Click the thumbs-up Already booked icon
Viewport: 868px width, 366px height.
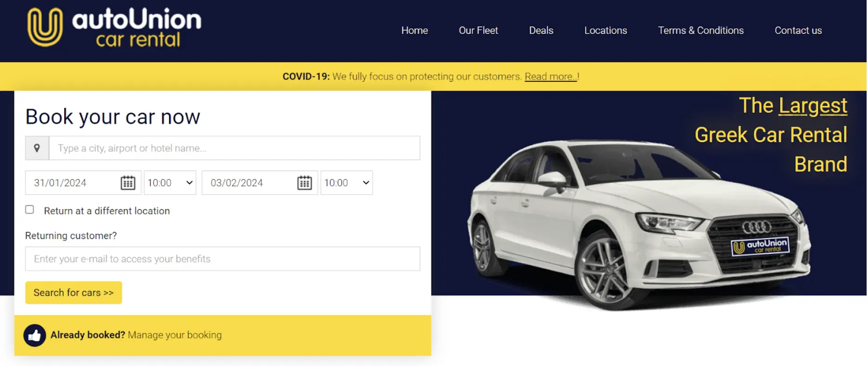click(35, 335)
